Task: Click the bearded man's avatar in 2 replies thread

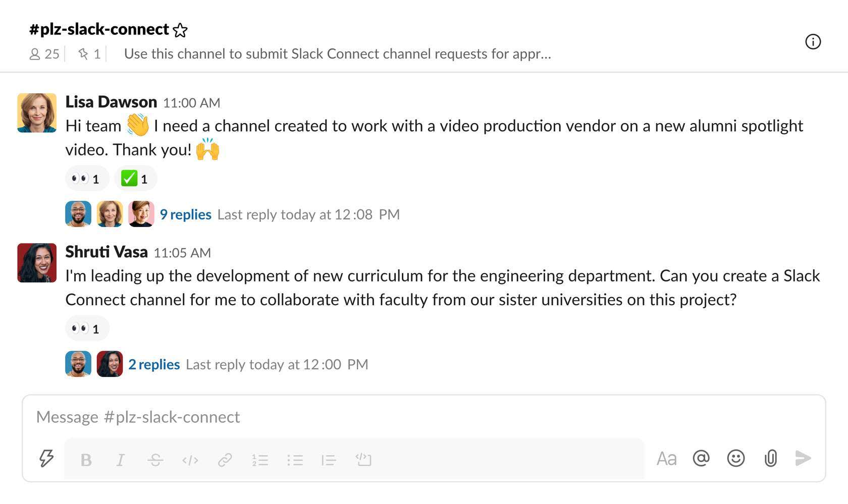Action: click(x=78, y=364)
